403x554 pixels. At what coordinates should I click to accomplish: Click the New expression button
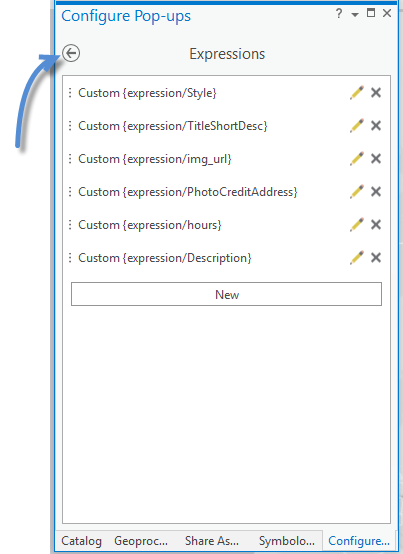coord(226,294)
